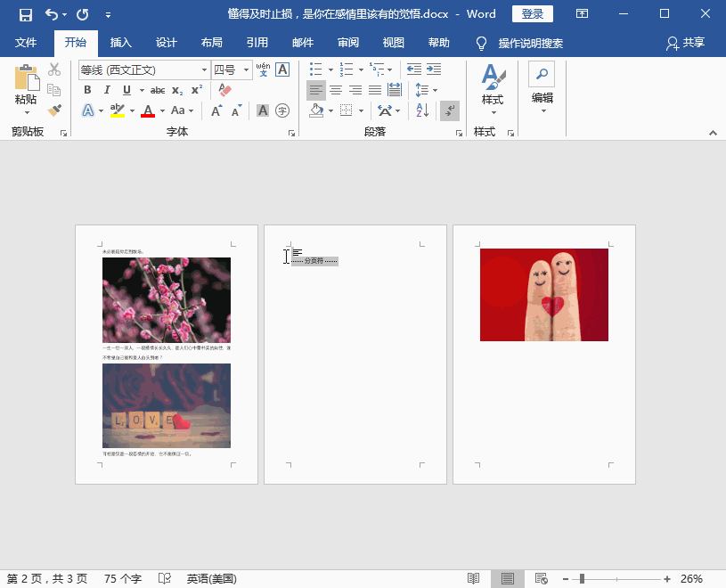The height and width of the screenshot is (588, 726).
Task: Select the Format Painter brush
Action: tap(54, 110)
